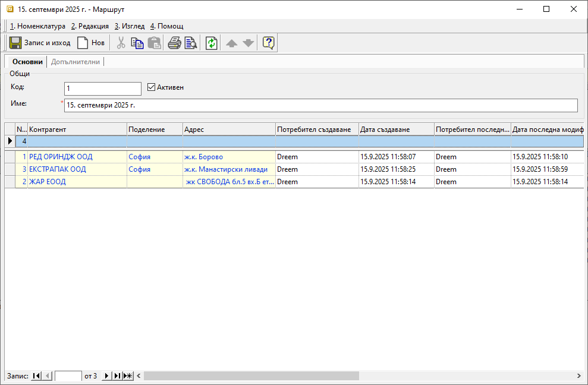Click the scroll left arrow of horizontal scrollbar
Image resolution: width=588 pixels, height=385 pixels.
139,375
